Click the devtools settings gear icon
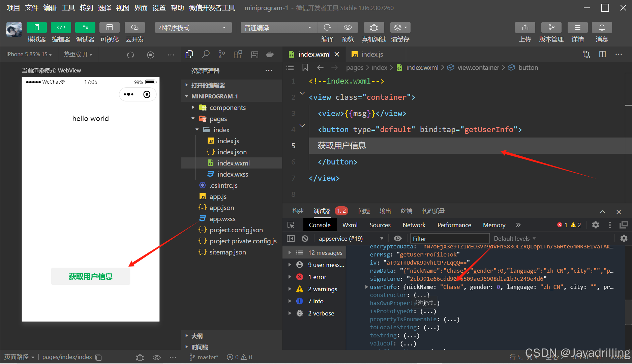 tap(596, 225)
